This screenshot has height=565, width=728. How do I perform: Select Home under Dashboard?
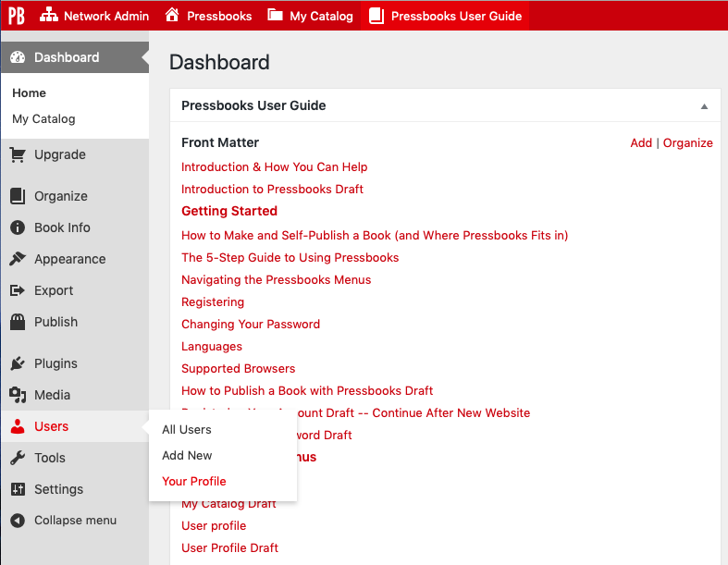(29, 92)
